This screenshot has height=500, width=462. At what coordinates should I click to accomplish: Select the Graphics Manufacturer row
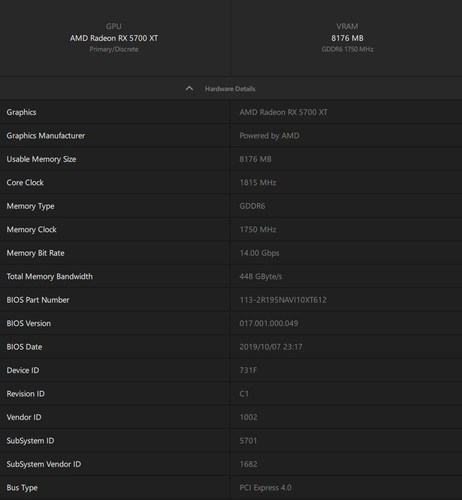pos(231,136)
